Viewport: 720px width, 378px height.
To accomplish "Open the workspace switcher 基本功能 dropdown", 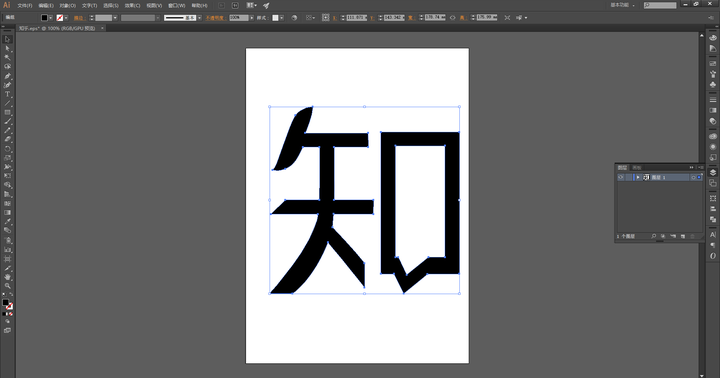I will 623,5.
